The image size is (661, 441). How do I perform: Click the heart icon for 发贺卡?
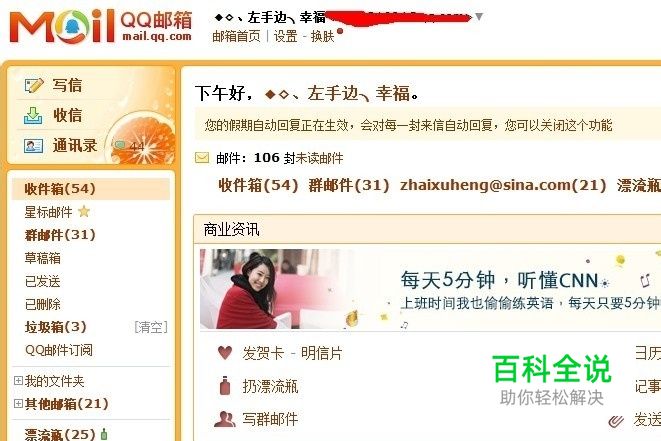pyautogui.click(x=225, y=352)
